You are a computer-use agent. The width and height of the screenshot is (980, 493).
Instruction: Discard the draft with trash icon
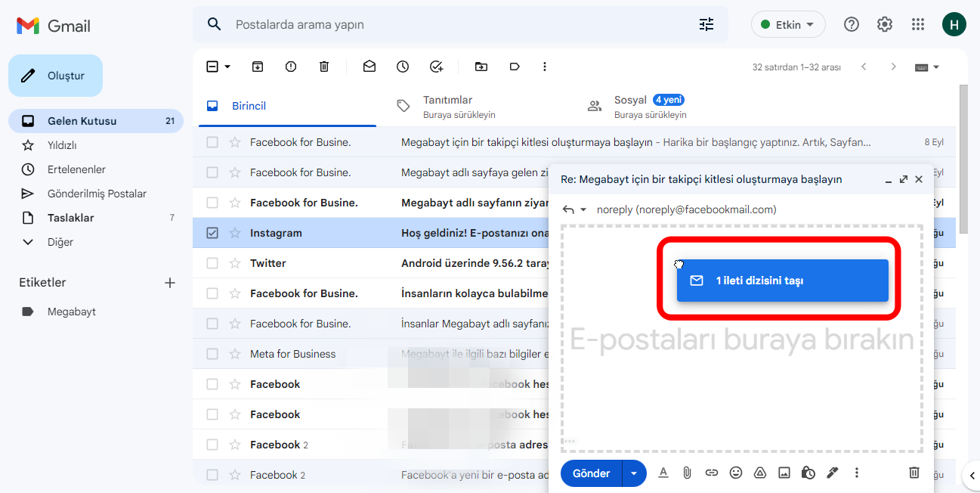914,473
